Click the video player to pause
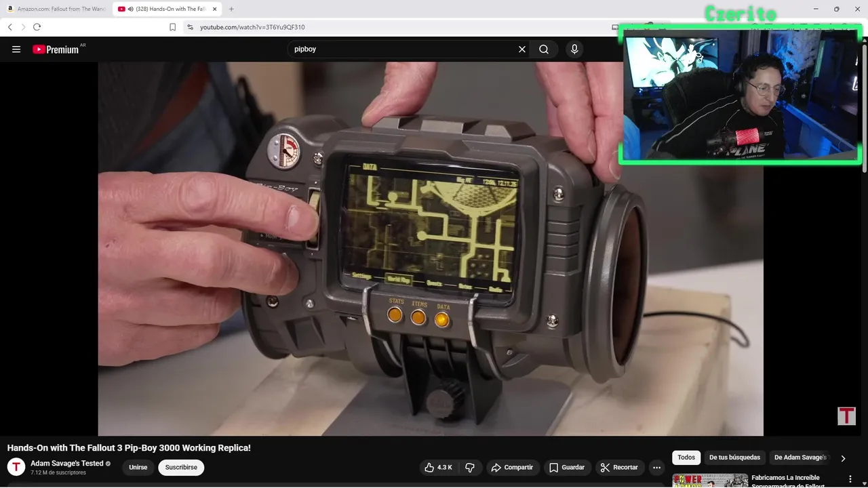This screenshot has width=868, height=488. [x=431, y=249]
